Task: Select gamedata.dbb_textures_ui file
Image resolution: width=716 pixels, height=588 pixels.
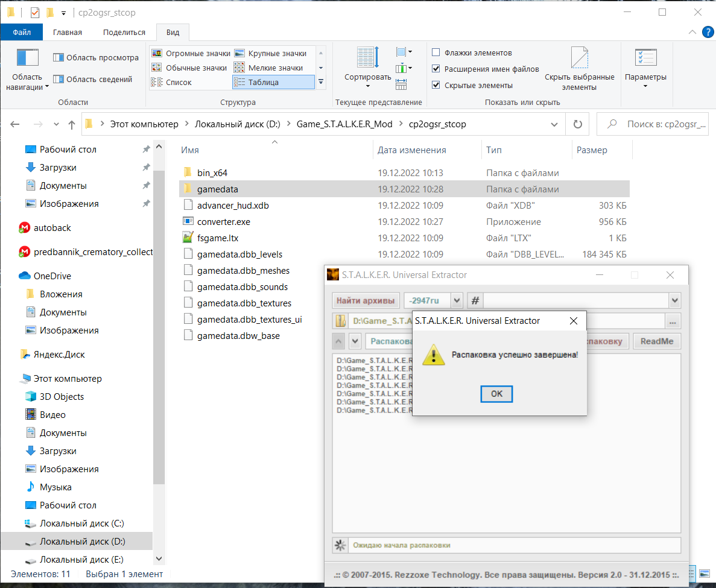Action: 249,320
